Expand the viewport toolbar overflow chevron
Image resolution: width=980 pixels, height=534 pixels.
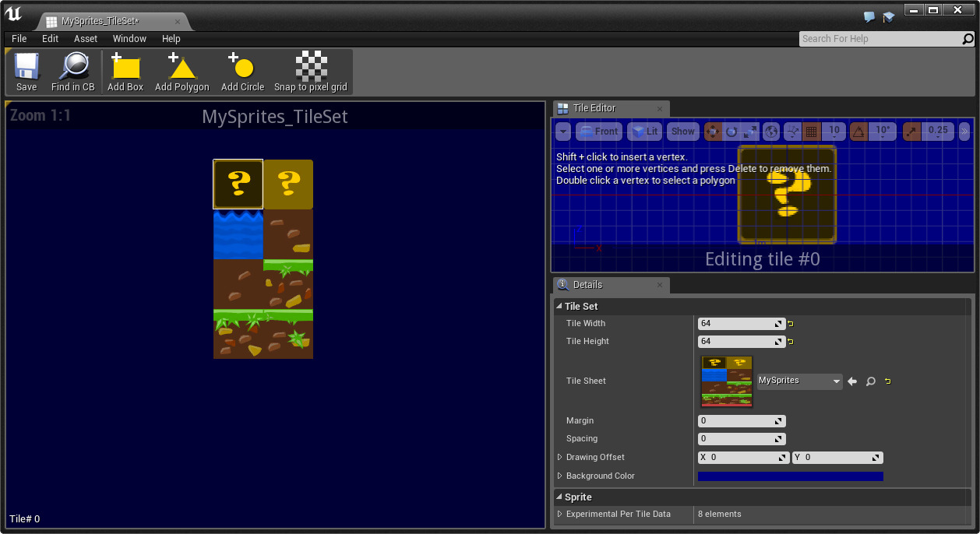point(964,132)
